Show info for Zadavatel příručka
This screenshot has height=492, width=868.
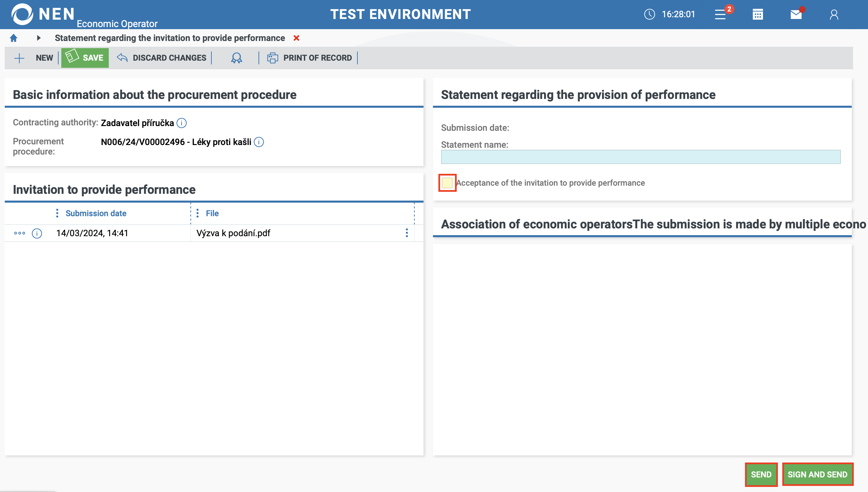coord(182,123)
